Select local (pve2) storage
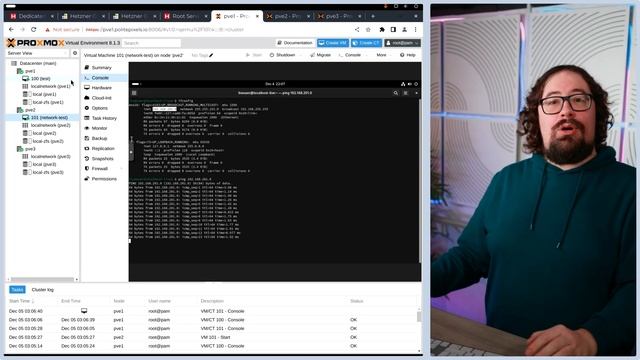 [x=44, y=133]
